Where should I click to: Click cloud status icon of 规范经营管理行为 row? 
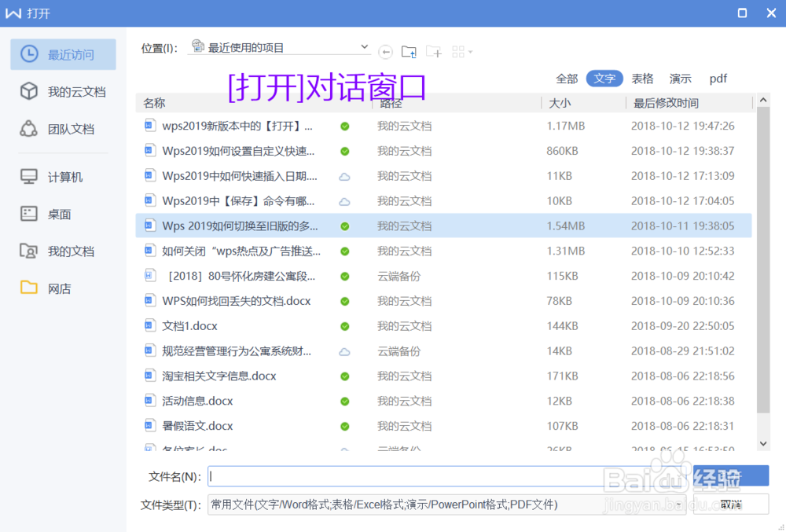coord(345,352)
